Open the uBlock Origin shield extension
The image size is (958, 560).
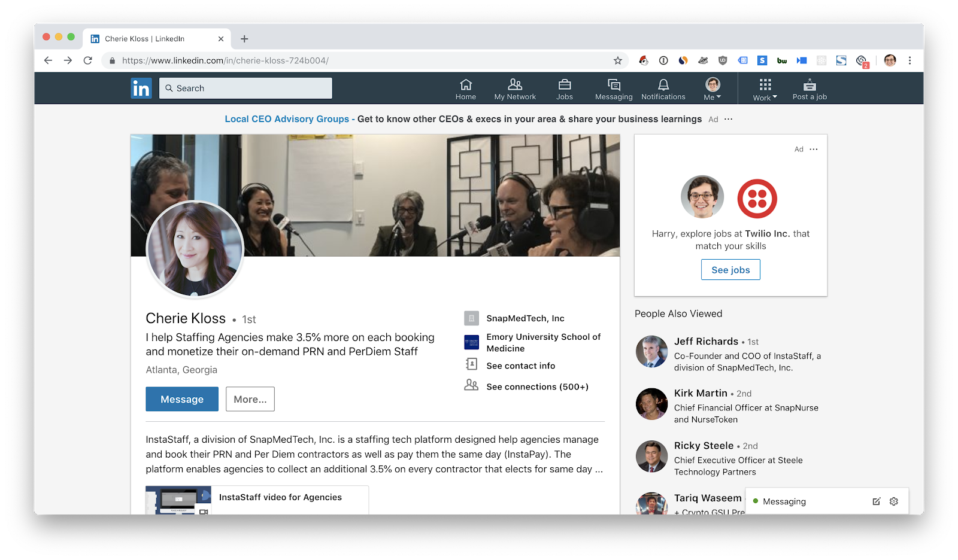723,60
